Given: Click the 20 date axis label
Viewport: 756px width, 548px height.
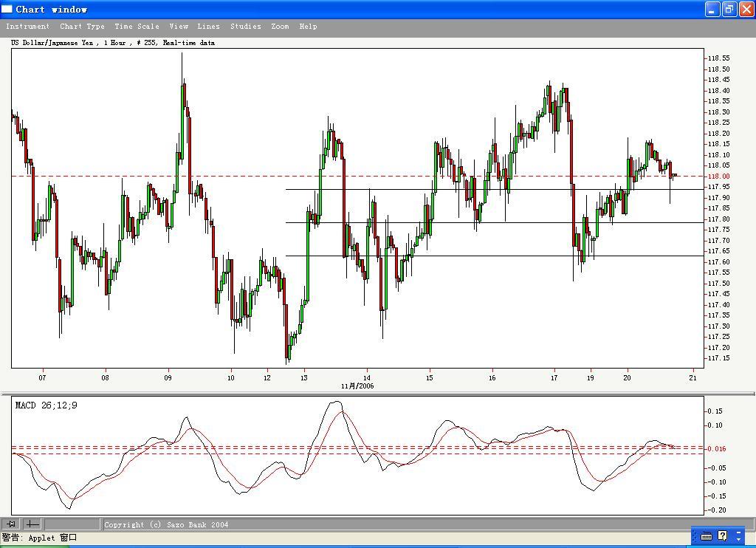Looking at the screenshot, I should (x=627, y=378).
